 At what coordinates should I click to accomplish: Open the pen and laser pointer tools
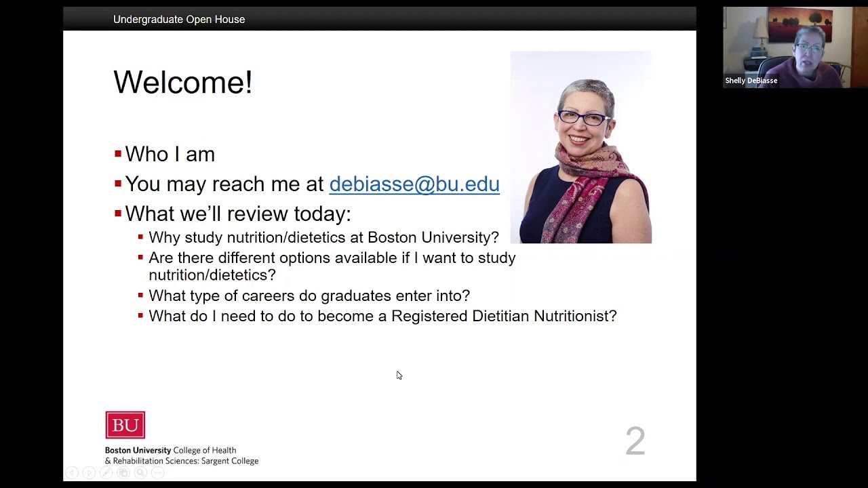(106, 473)
